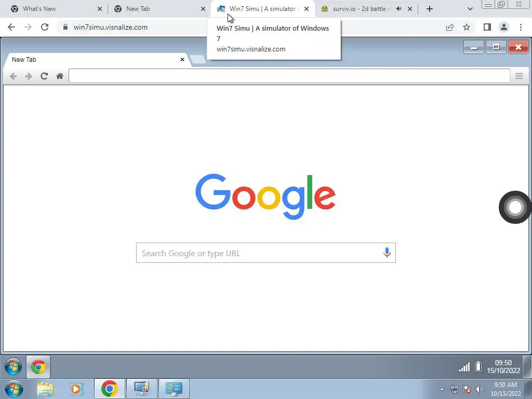Screen dimensions: 532x399
Task: Open the system clock showing 9:50 AM
Action: [x=506, y=389]
